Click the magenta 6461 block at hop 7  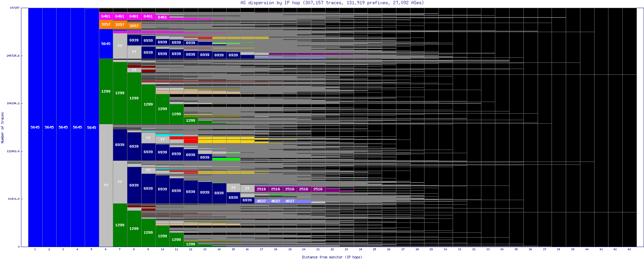point(120,16)
